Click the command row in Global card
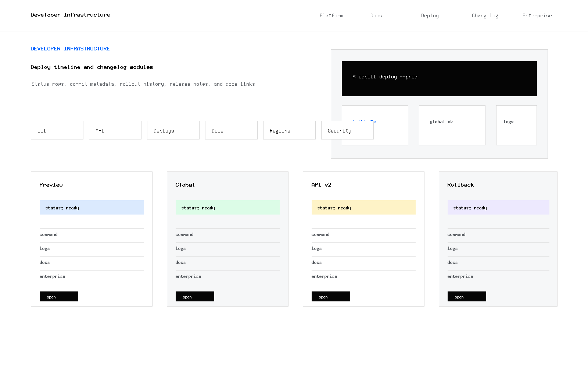 pos(227,235)
